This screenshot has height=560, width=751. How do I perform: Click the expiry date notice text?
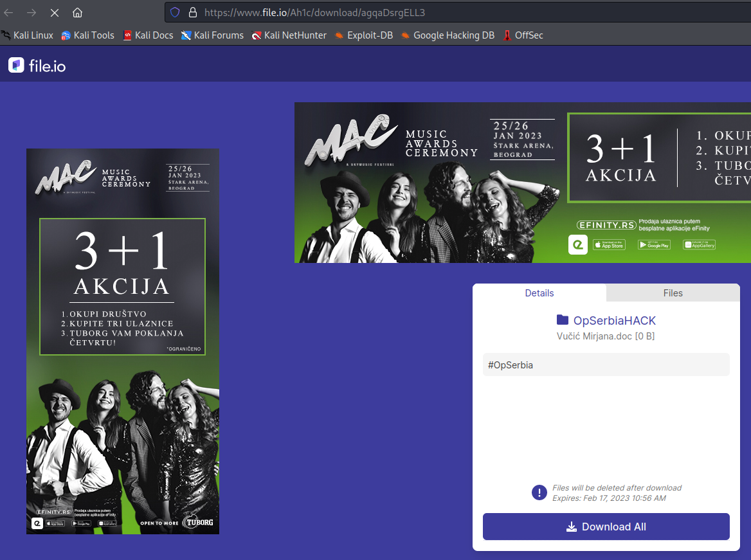pos(610,498)
